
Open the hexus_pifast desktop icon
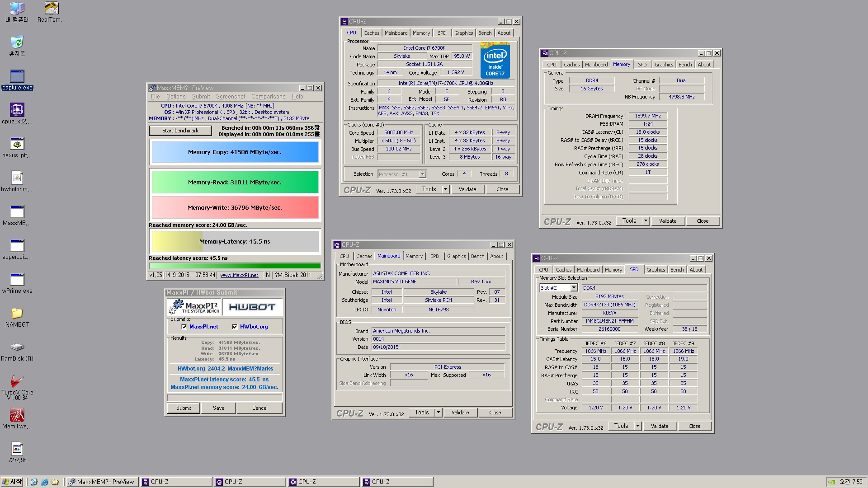click(x=17, y=148)
